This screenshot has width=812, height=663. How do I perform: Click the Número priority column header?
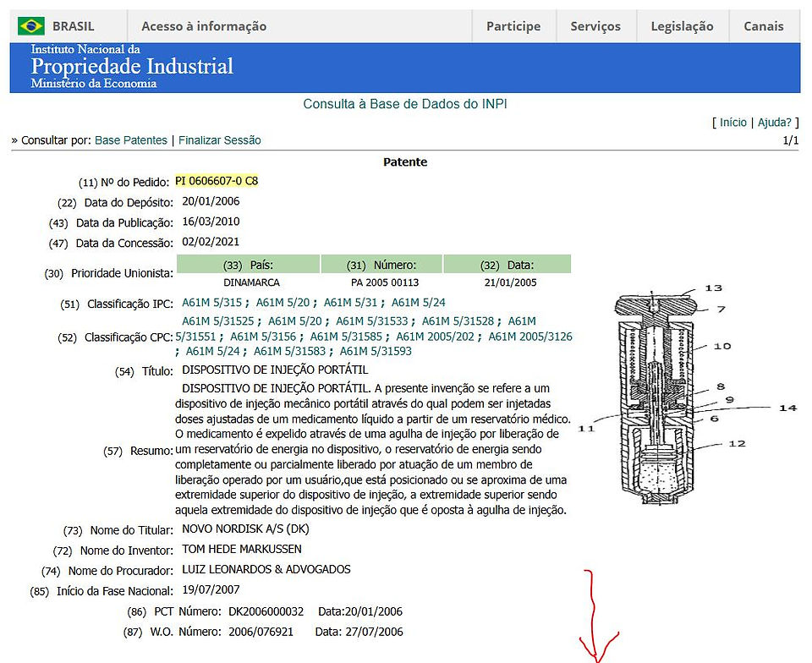click(x=381, y=265)
